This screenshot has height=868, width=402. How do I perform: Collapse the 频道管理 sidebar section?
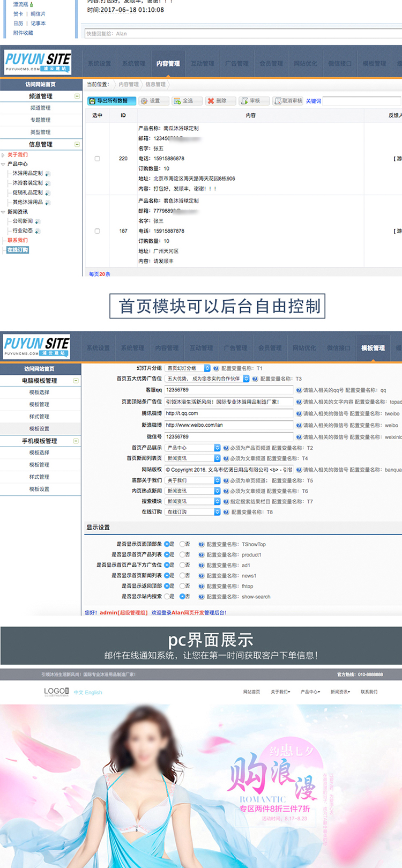[x=77, y=97]
